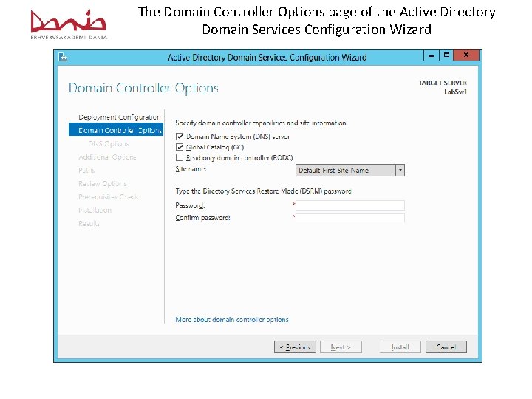Focus the DSRM Password field

[349, 205]
